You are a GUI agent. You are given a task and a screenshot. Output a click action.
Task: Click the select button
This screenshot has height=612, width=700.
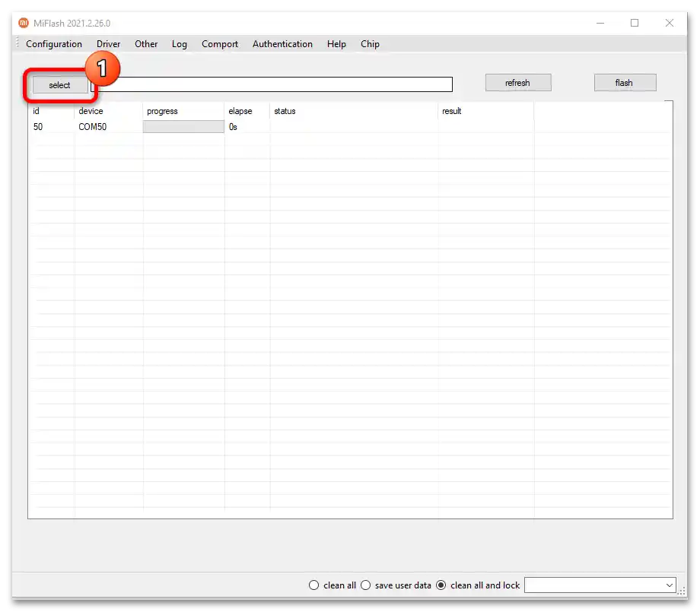coord(60,84)
